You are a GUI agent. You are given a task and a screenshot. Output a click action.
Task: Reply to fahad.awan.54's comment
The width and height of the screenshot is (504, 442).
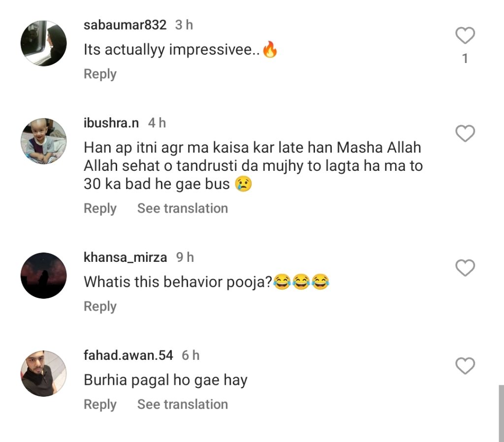pos(100,405)
